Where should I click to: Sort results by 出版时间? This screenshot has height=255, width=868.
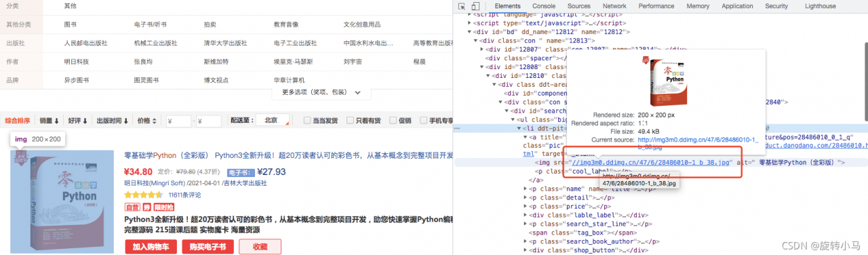112,121
